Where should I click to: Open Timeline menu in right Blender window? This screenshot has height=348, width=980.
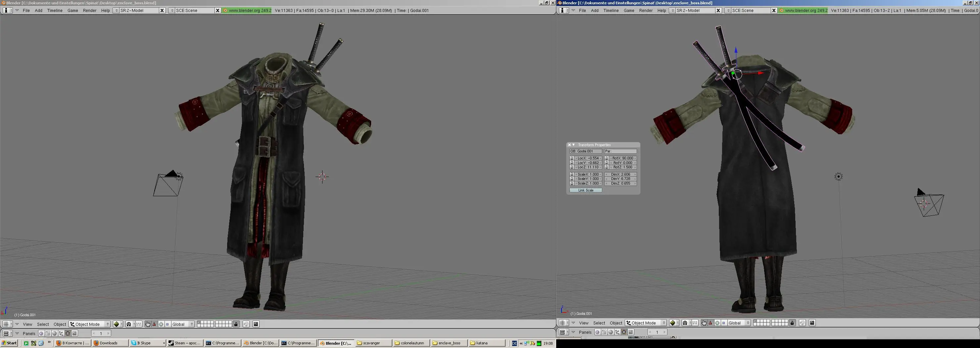click(x=611, y=10)
